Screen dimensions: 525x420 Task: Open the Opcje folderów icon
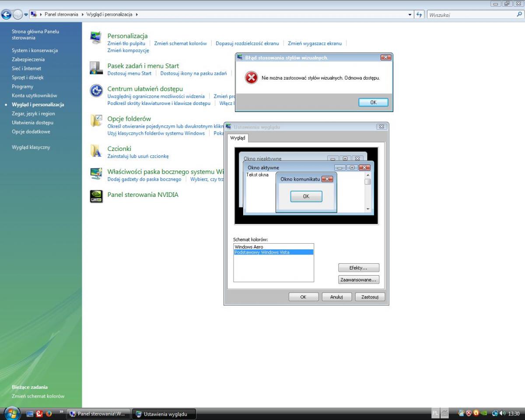(x=96, y=121)
